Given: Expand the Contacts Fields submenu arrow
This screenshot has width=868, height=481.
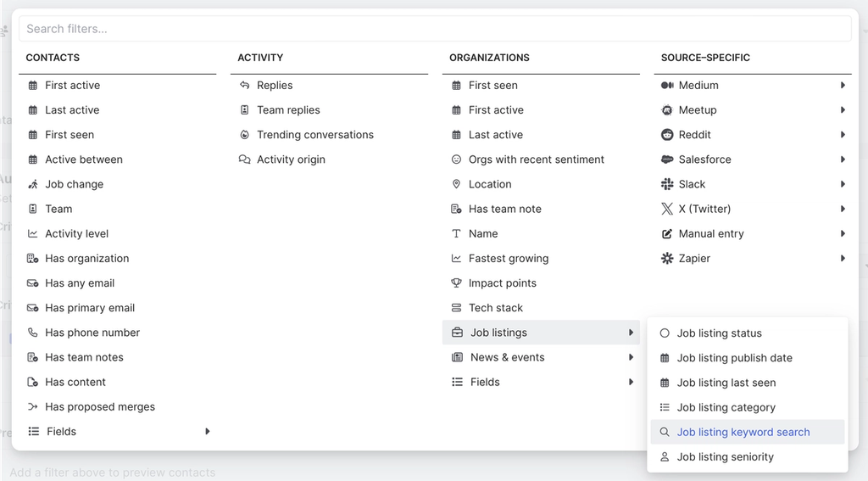Looking at the screenshot, I should pos(208,432).
